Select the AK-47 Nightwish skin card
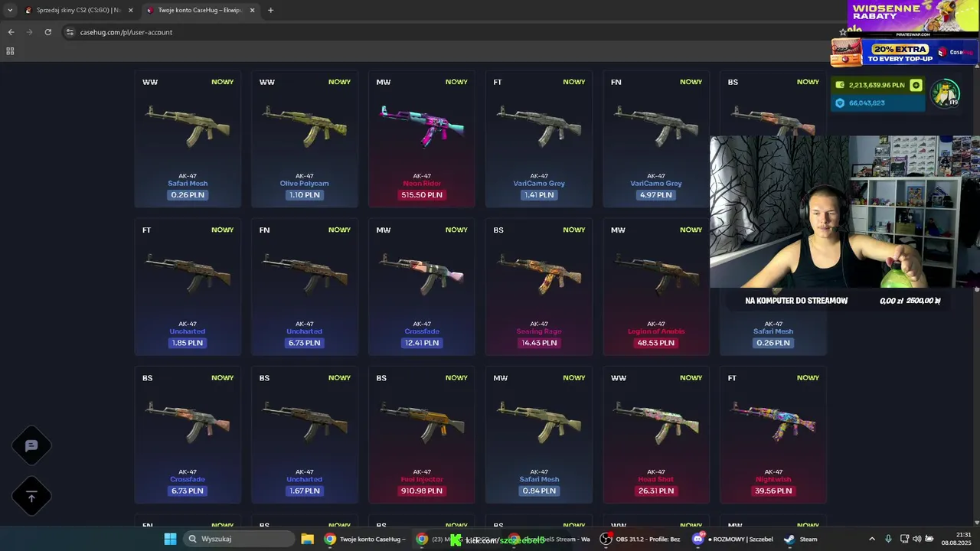This screenshot has width=980, height=551. click(x=773, y=435)
